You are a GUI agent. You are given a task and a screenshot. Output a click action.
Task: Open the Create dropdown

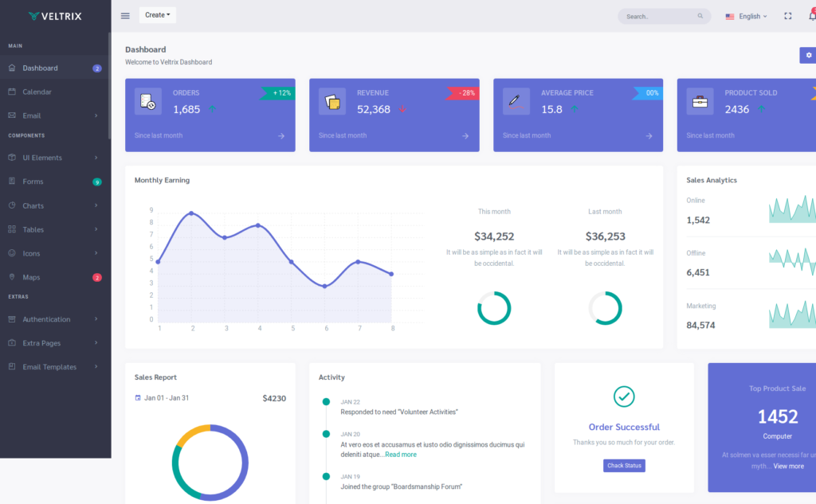pos(157,15)
